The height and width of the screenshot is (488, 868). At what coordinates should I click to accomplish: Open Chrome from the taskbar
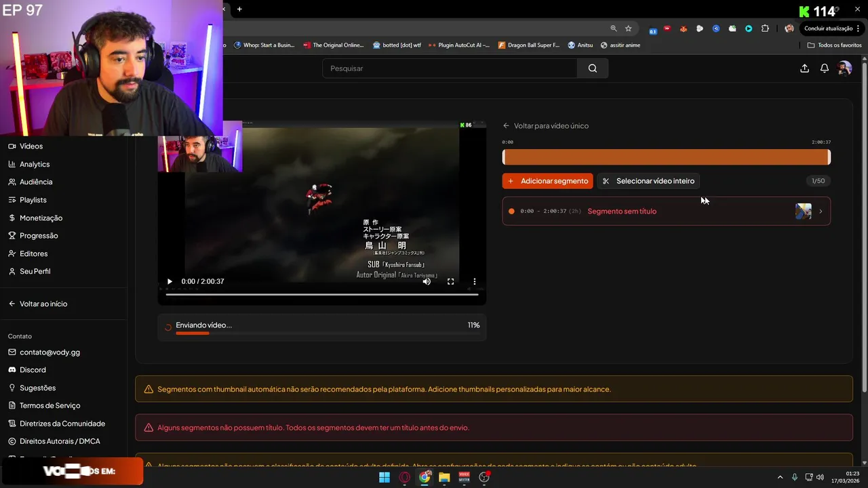pos(425,477)
